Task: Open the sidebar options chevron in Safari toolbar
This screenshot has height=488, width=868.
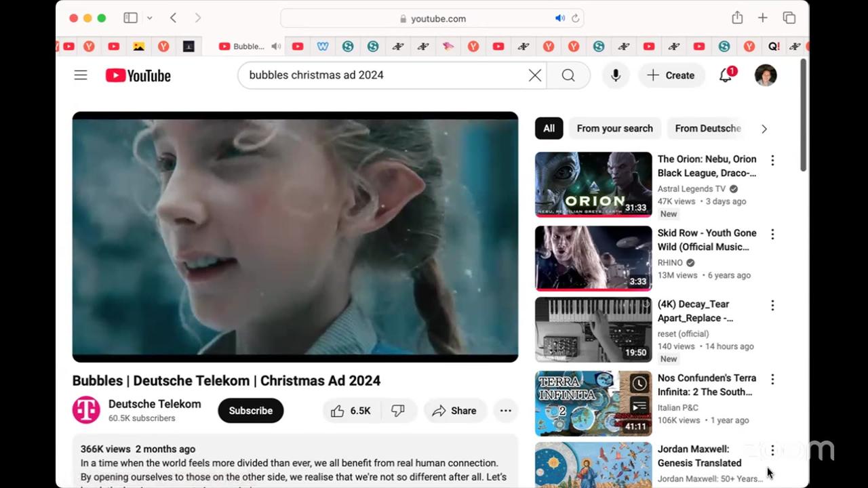Action: click(149, 18)
